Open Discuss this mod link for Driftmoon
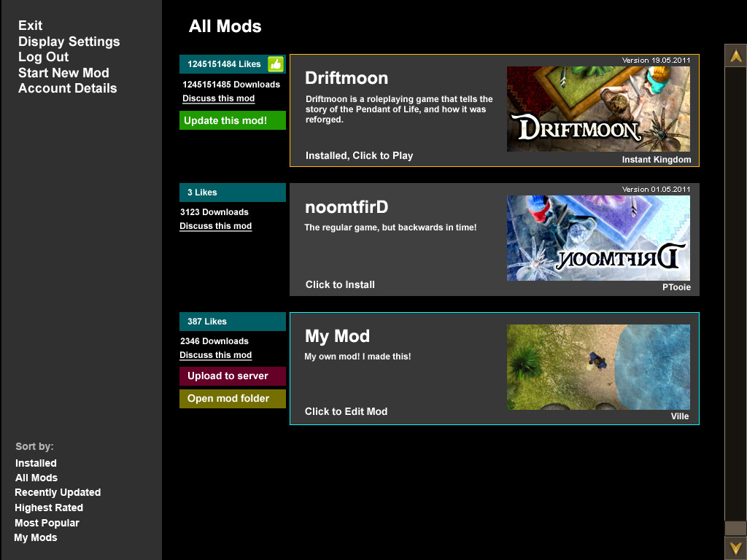 [218, 98]
